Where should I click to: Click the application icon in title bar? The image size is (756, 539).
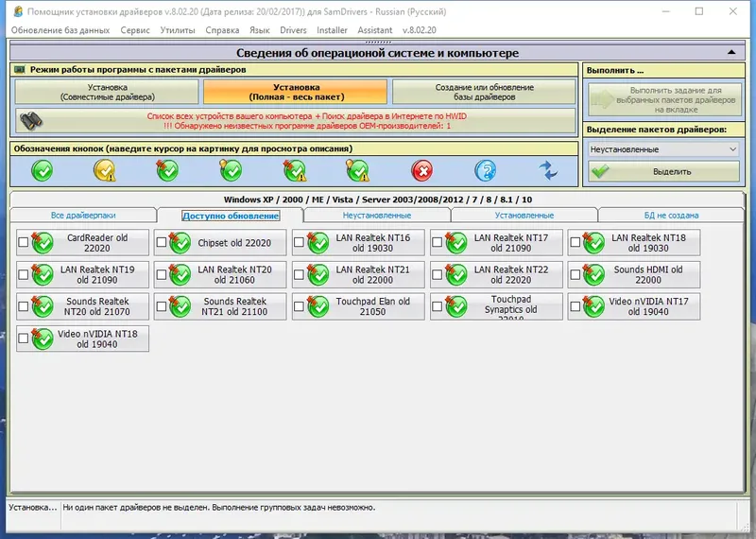coord(18,11)
